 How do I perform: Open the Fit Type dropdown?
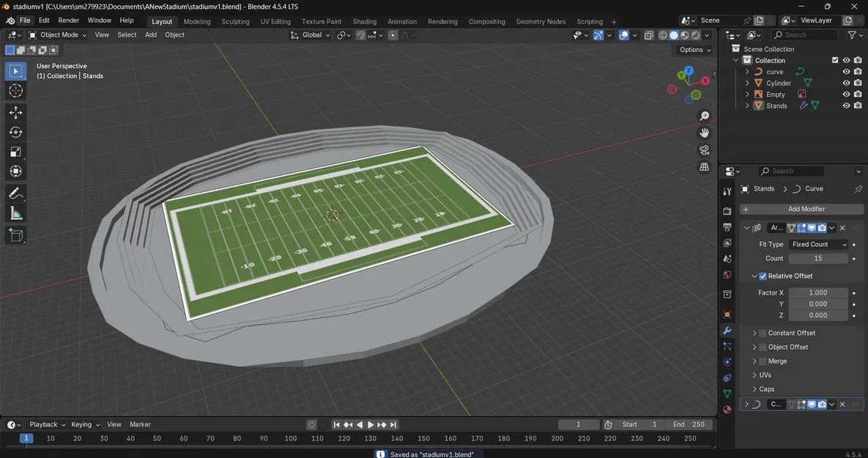pos(818,244)
